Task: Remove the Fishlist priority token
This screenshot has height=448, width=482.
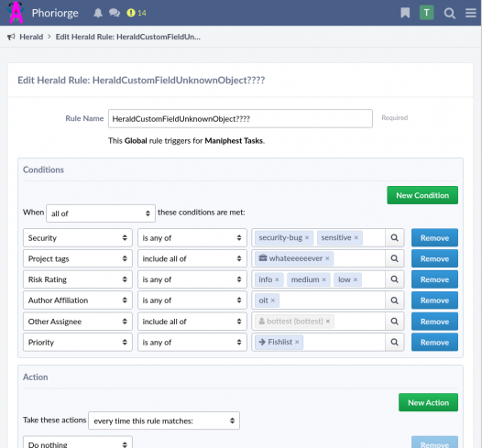Action: [297, 342]
